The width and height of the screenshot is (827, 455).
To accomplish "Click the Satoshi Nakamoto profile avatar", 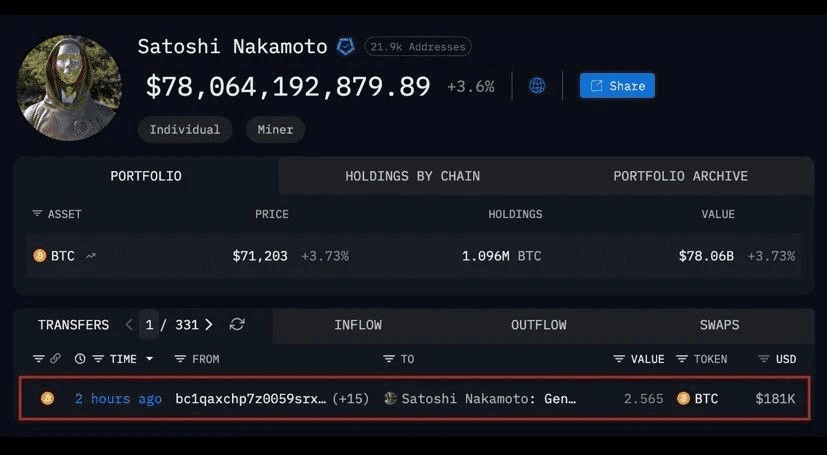I will click(70, 88).
